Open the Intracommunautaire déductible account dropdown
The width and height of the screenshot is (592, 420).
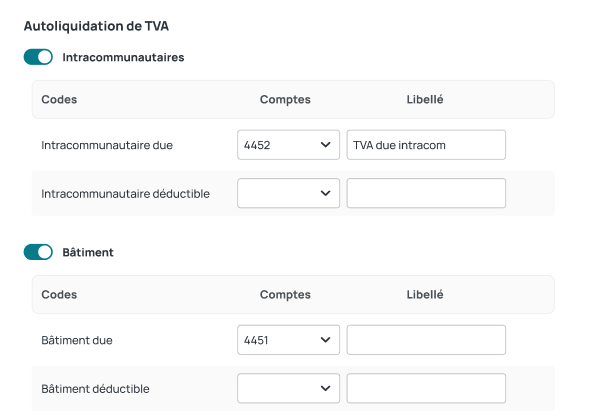(288, 193)
